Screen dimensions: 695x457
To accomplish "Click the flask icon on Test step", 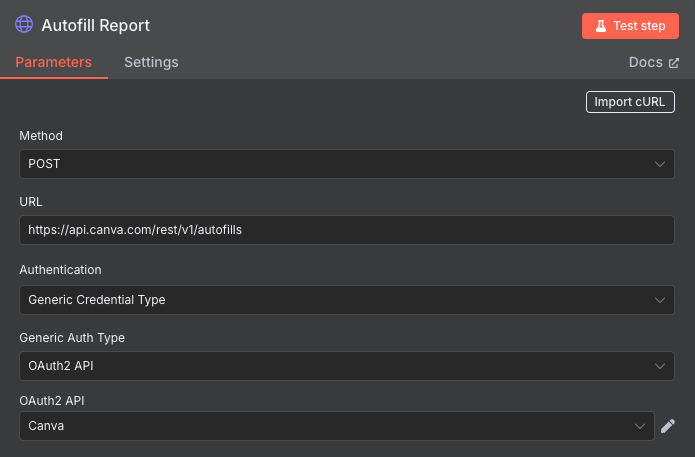I will [601, 26].
